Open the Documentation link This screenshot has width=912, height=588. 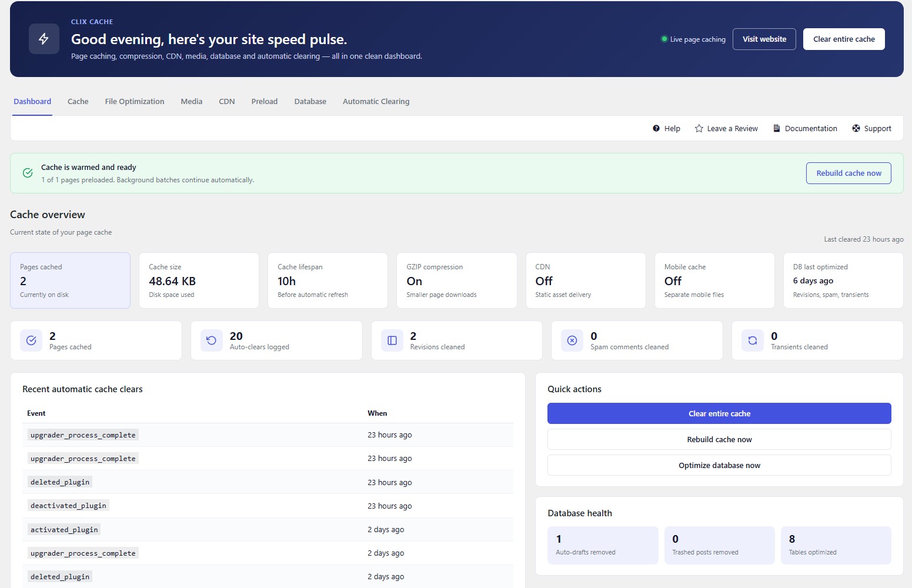(805, 128)
